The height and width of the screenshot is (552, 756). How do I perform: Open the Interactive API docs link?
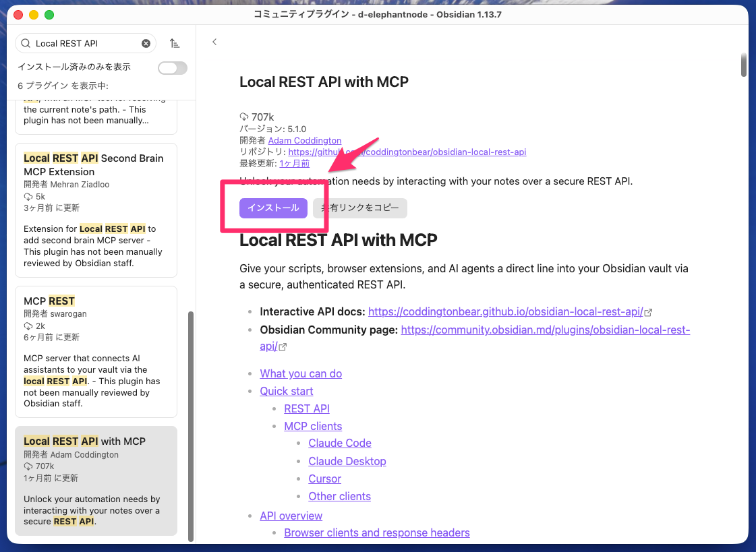(505, 311)
